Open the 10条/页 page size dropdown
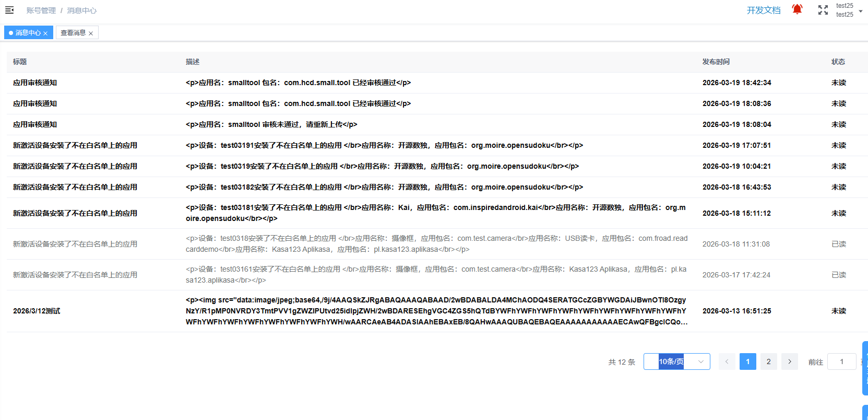This screenshot has width=868, height=420. click(677, 361)
